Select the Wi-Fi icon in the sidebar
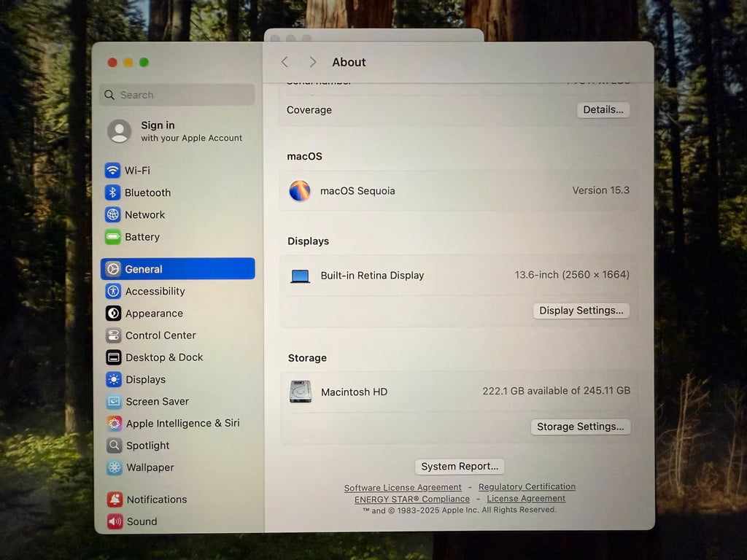The height and width of the screenshot is (560, 747). point(112,170)
